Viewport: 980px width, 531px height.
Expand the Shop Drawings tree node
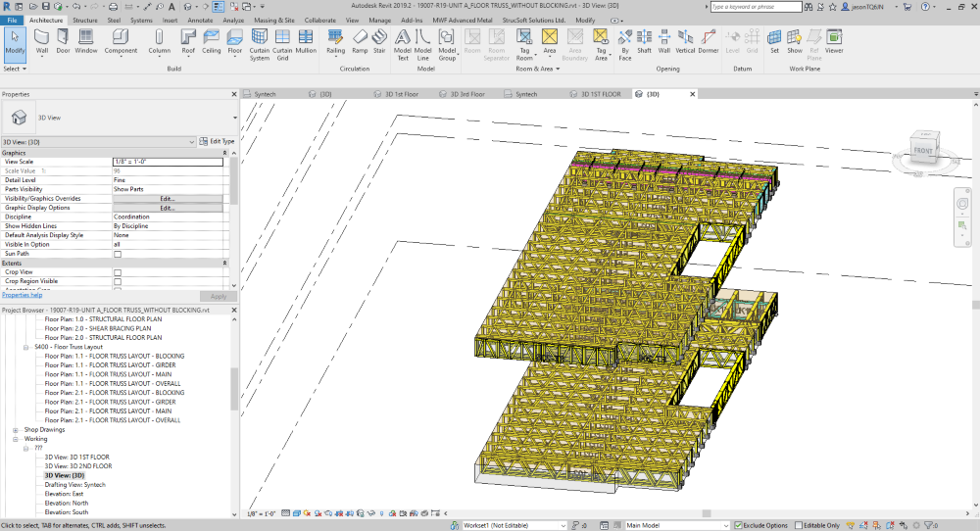pos(16,429)
